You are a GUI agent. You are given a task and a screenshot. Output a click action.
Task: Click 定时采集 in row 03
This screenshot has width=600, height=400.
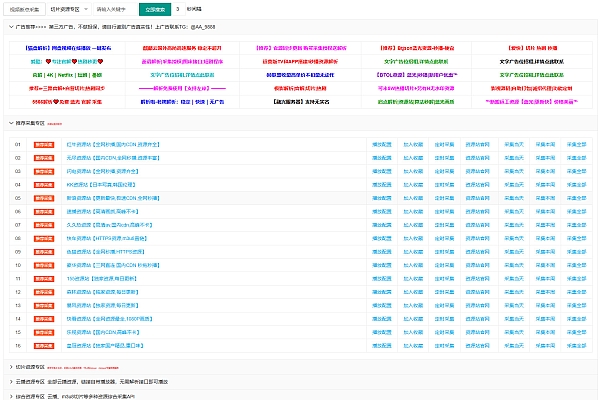(x=444, y=171)
